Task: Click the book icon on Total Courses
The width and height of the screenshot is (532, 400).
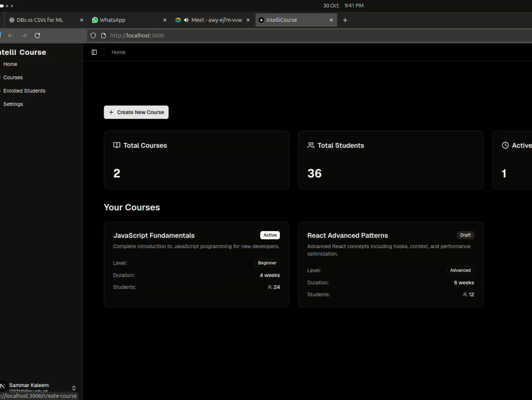Action: point(117,145)
